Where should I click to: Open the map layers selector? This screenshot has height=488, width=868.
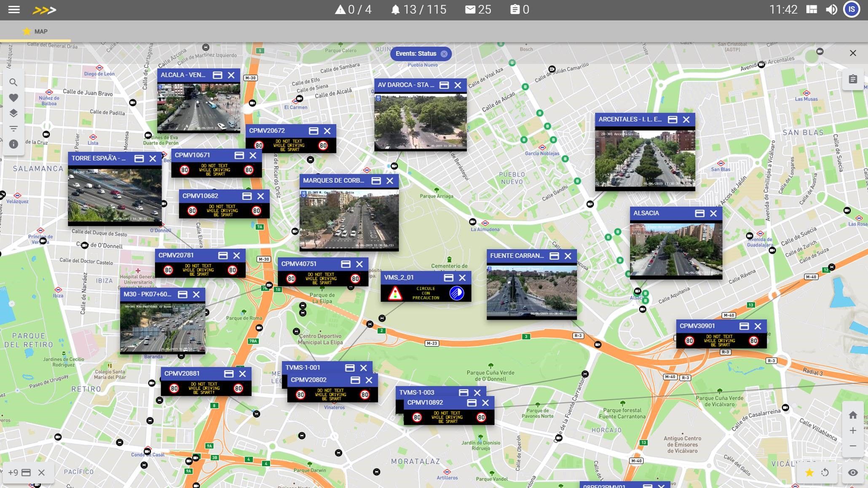coord(13,113)
